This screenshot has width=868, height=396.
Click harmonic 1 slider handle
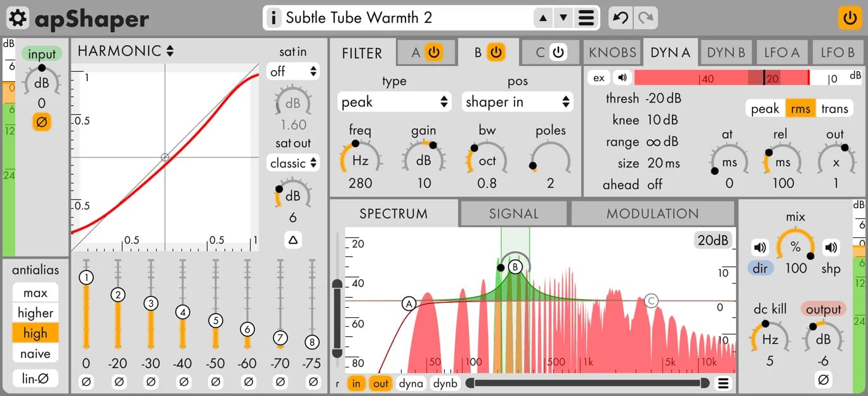pos(86,277)
